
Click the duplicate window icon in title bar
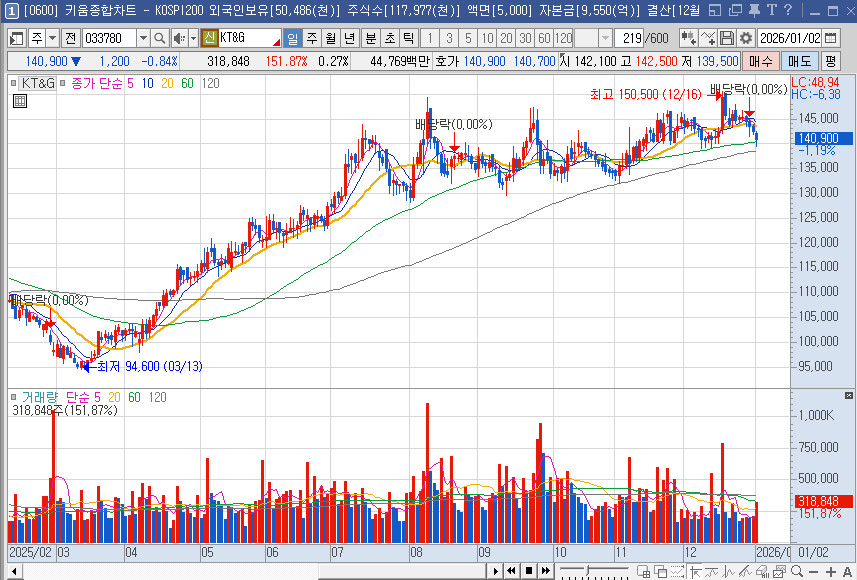point(736,10)
